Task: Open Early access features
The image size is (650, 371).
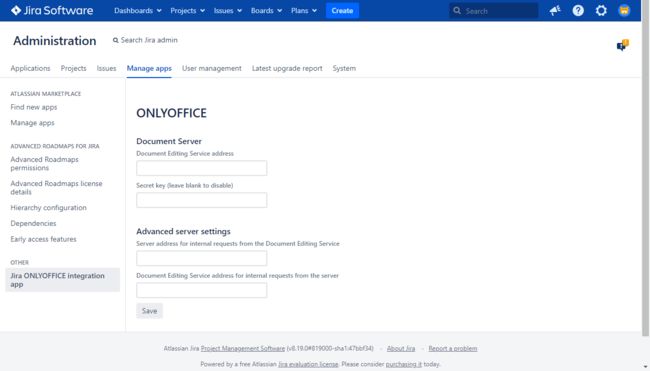Action: click(x=44, y=239)
